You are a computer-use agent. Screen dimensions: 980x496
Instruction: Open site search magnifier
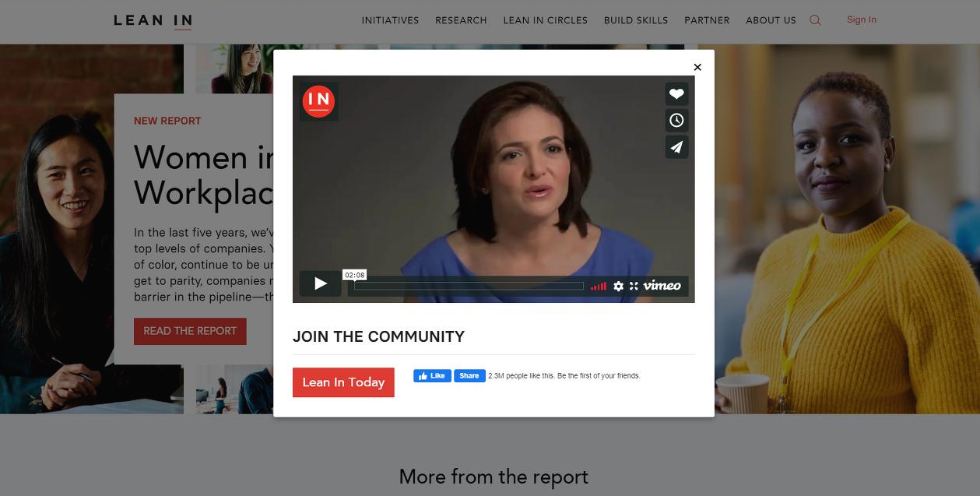pyautogui.click(x=815, y=20)
